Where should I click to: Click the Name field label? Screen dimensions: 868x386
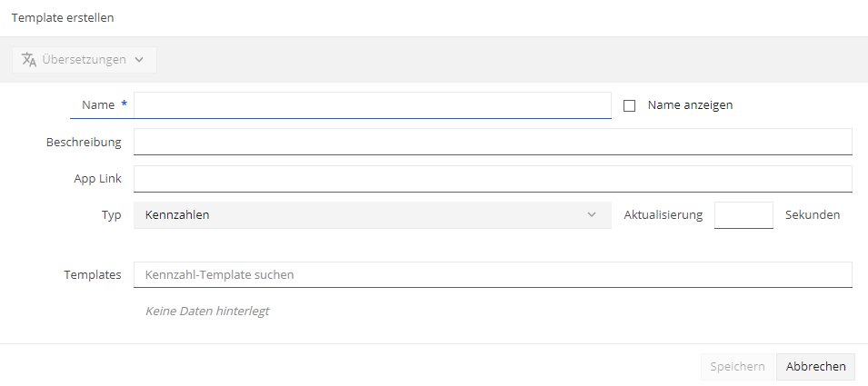click(x=98, y=105)
